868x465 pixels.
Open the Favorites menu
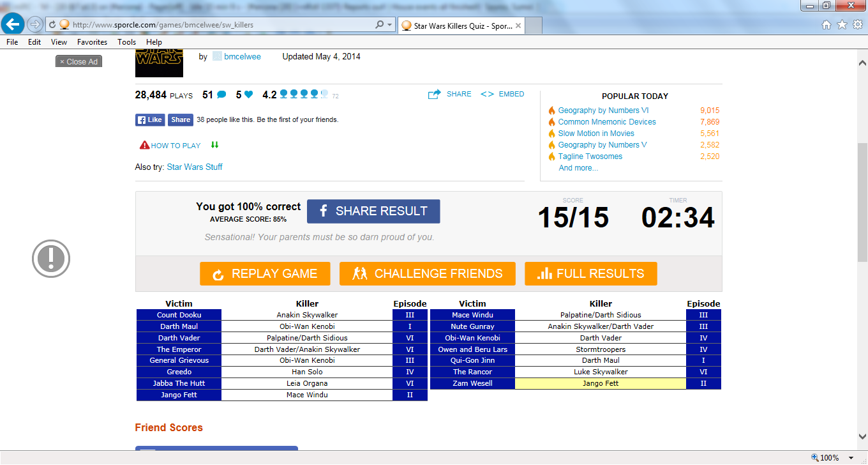[92, 42]
